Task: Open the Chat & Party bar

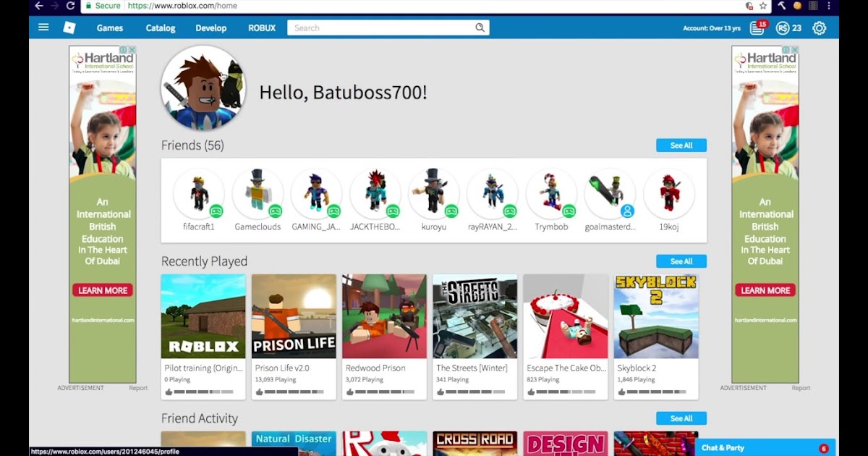Action: [765, 448]
